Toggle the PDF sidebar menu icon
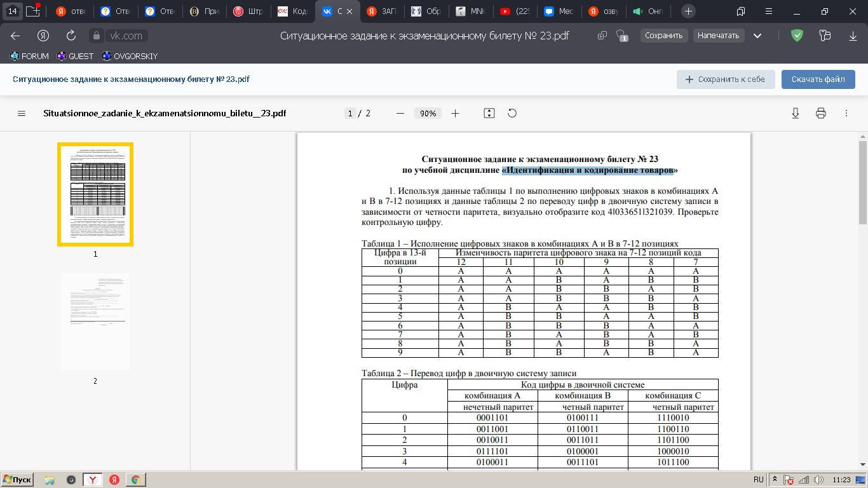Viewport: 868px width, 488px height. click(22, 113)
